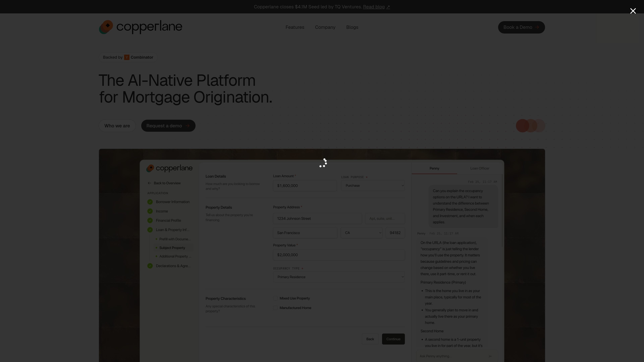Click the "Property Details" section heading

click(x=219, y=207)
